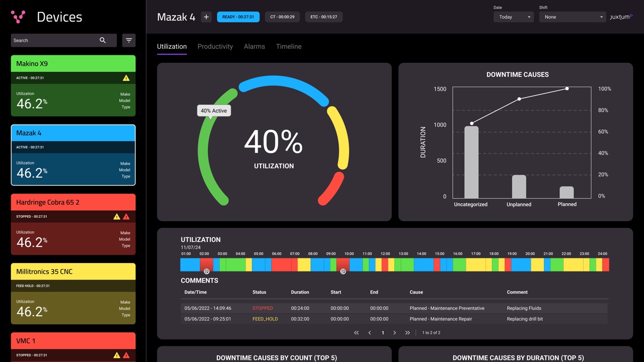Screen dimensions: 644x362
Task: Click page number 1 in comments pagination
Action: point(383,333)
